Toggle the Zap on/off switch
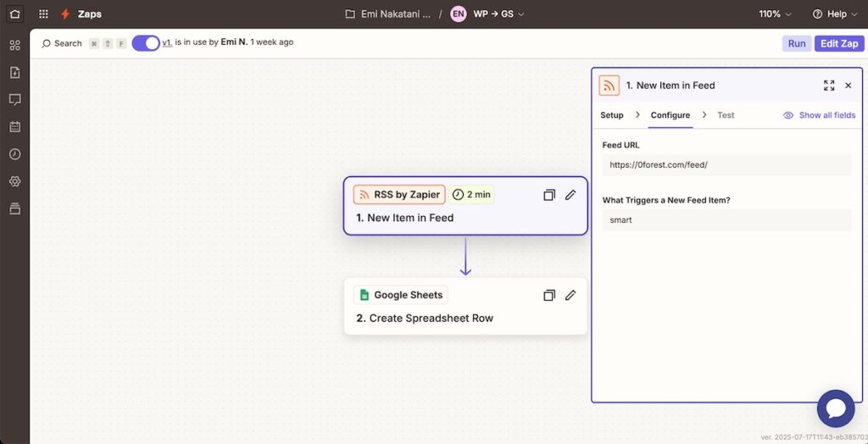This screenshot has width=868, height=444. click(x=146, y=43)
